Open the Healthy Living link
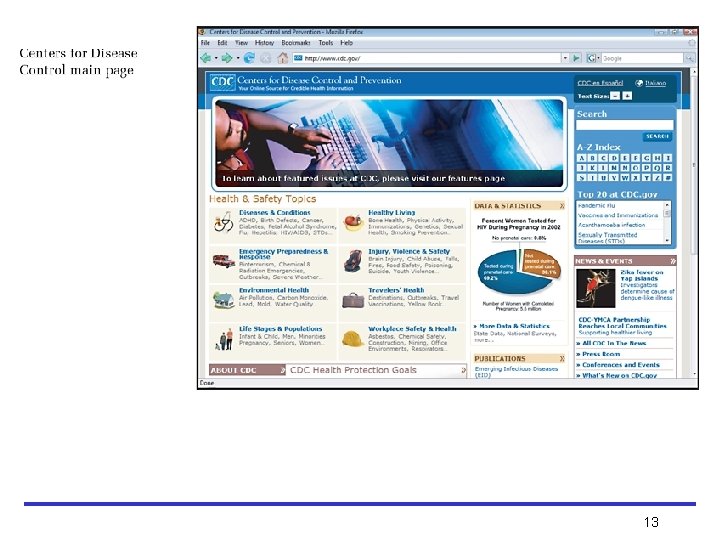The width and height of the screenshot is (720, 540). (x=392, y=213)
